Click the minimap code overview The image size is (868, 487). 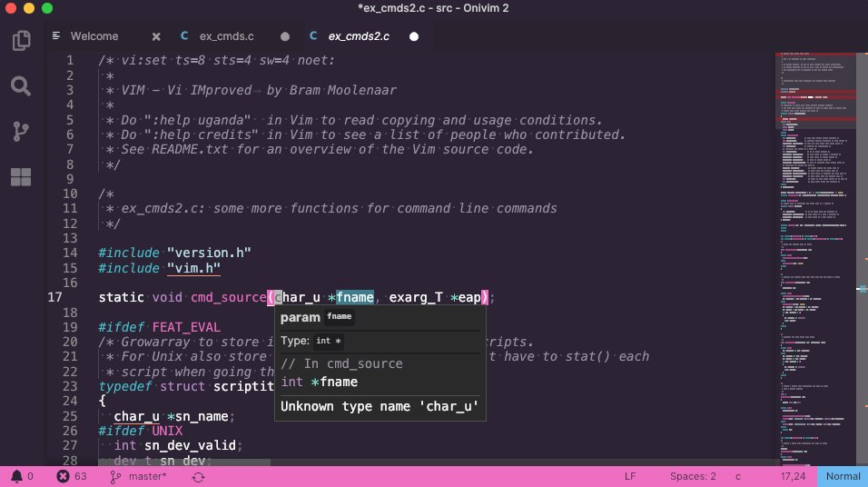[816, 259]
